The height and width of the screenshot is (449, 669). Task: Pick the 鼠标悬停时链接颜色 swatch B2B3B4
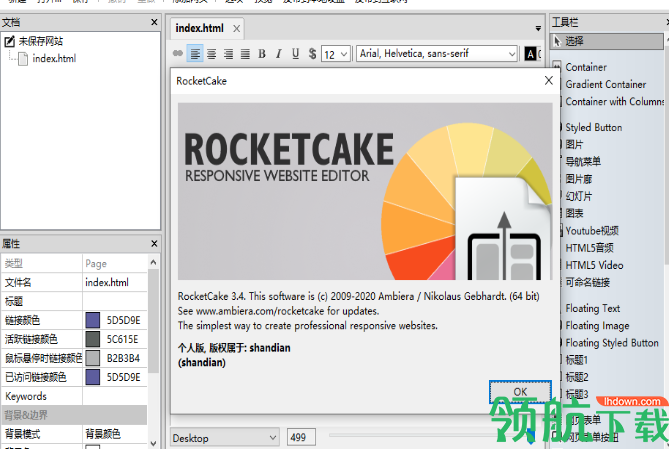click(x=93, y=358)
